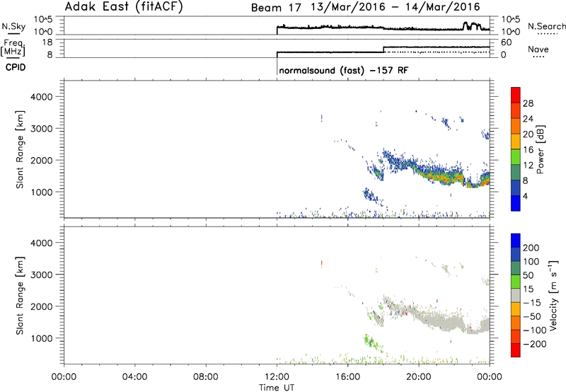Screen dimensions: 566x392
Task: Click the 'Adak East (fitACF)' title
Action: point(124,7)
